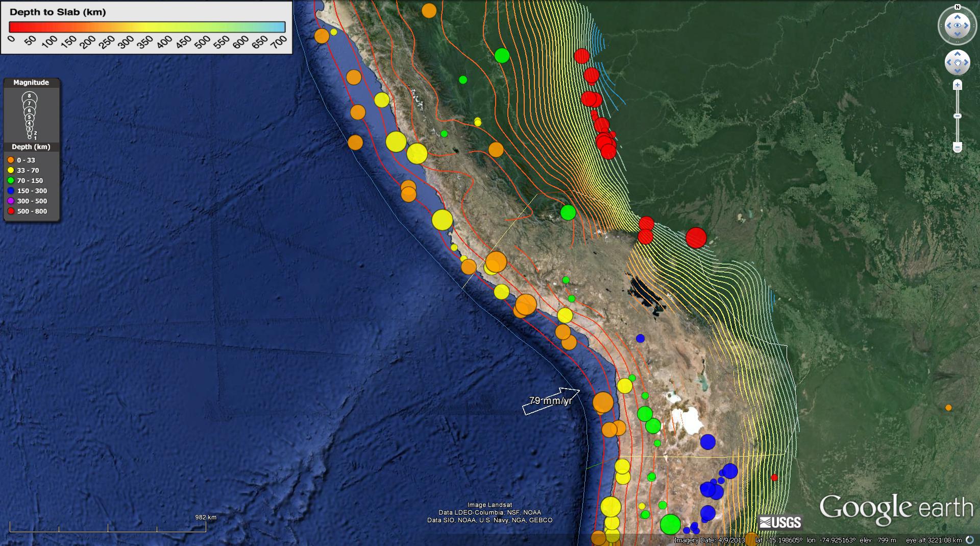980x546 pixels.
Task: Pan map up with move joystick arrow
Action: [957, 54]
